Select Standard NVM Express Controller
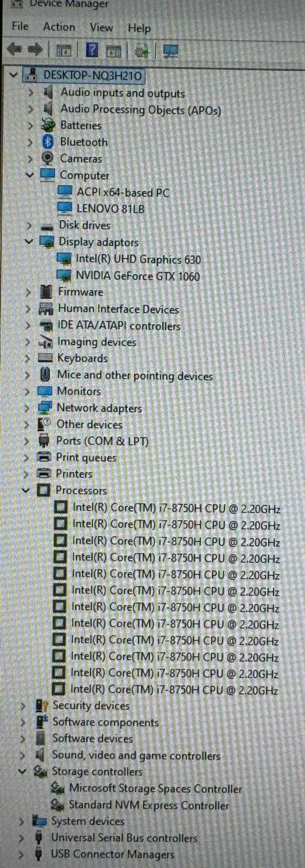305x868 pixels. (x=149, y=805)
